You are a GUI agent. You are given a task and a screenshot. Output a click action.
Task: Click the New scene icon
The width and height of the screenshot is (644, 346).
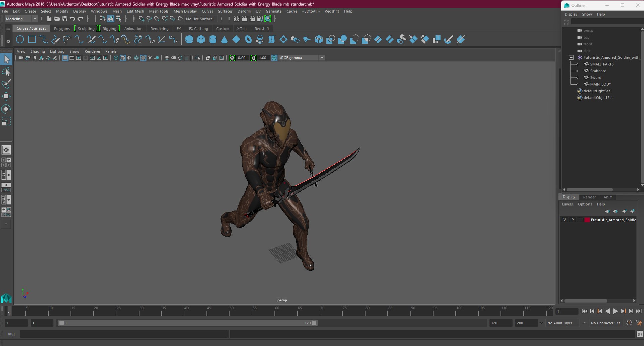point(49,19)
